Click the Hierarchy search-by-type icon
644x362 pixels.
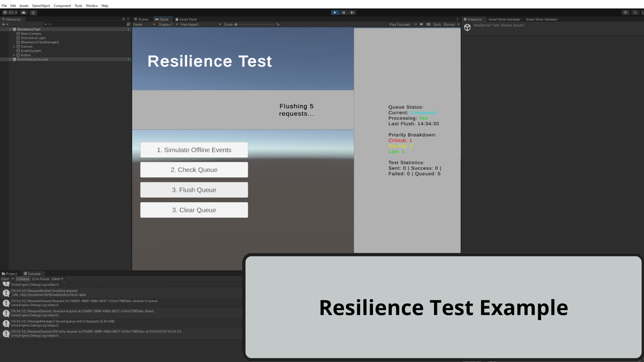[x=128, y=24]
